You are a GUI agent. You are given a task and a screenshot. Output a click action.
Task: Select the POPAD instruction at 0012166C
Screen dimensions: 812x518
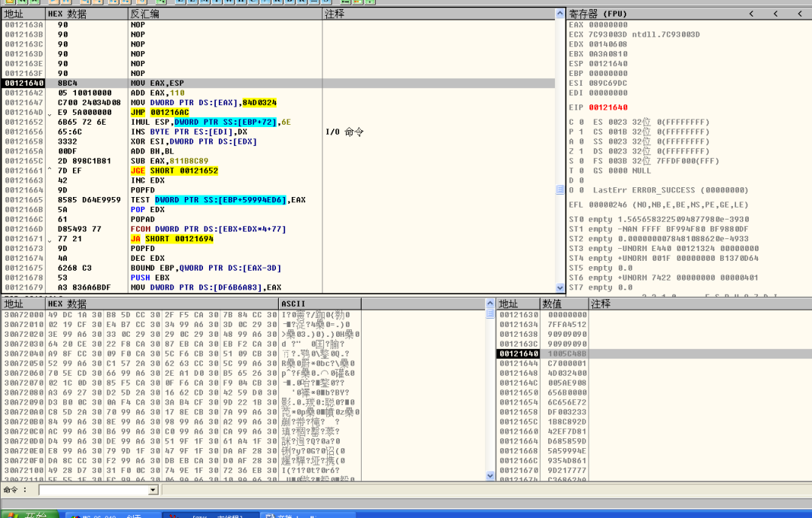coord(279,220)
